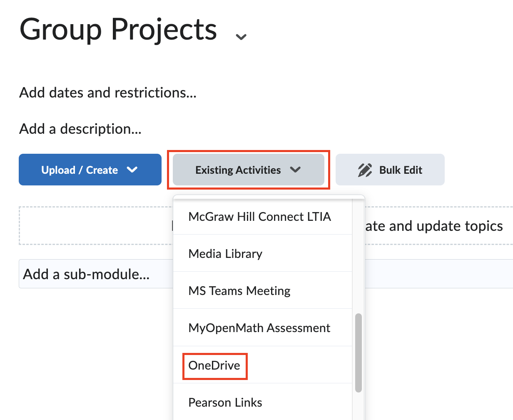Screen dimensions: 513x420
Task: Select MS Teams Meeting activity
Action: click(x=239, y=290)
